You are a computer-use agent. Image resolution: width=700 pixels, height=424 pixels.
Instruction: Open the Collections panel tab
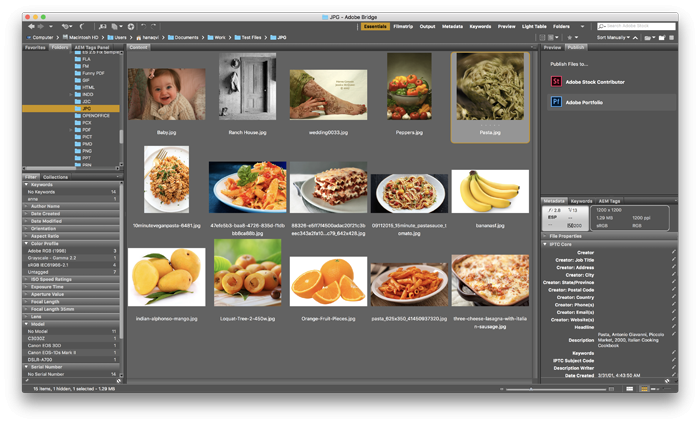coord(55,177)
